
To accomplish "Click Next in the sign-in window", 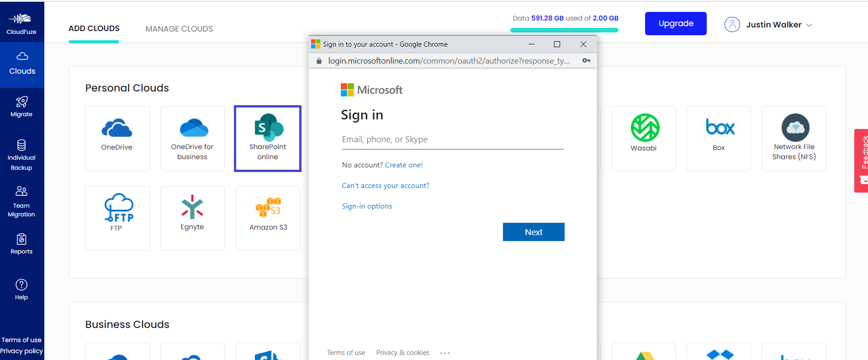I will pyautogui.click(x=534, y=232).
